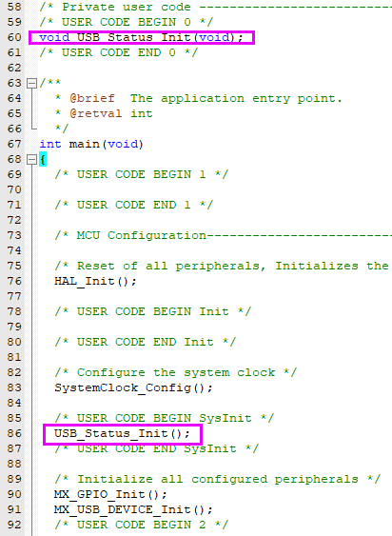Viewport: 392px width, 536px height.
Task: Click line number 92 in the gutter
Action: 14,525
